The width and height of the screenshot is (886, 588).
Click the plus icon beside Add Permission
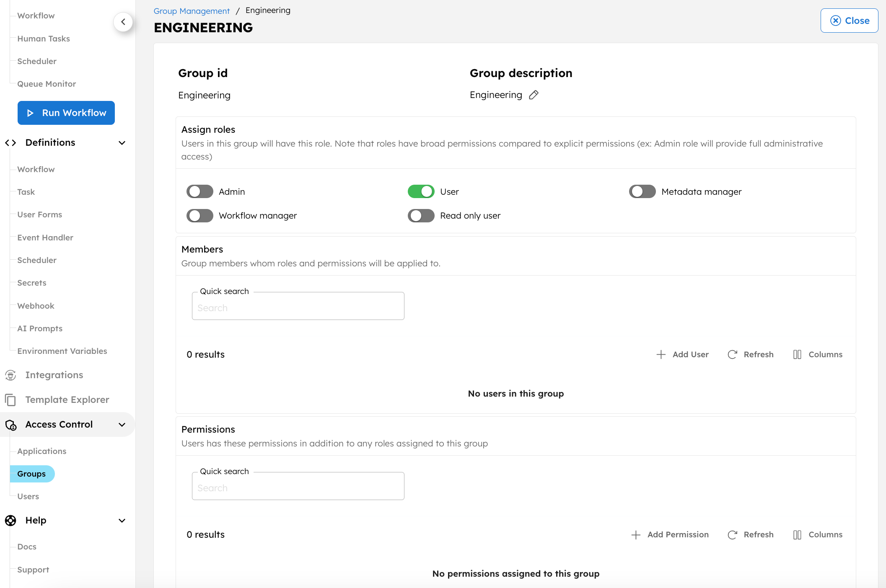pos(636,535)
